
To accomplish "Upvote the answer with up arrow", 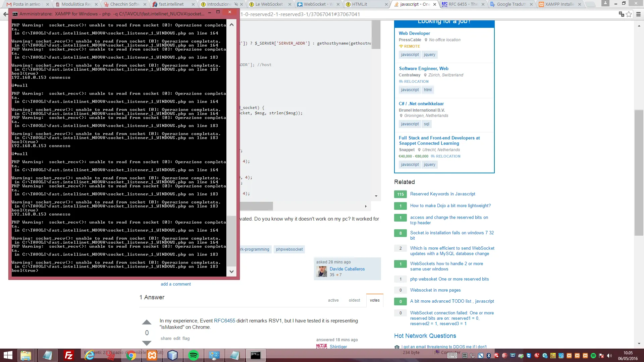I will 147,322.
